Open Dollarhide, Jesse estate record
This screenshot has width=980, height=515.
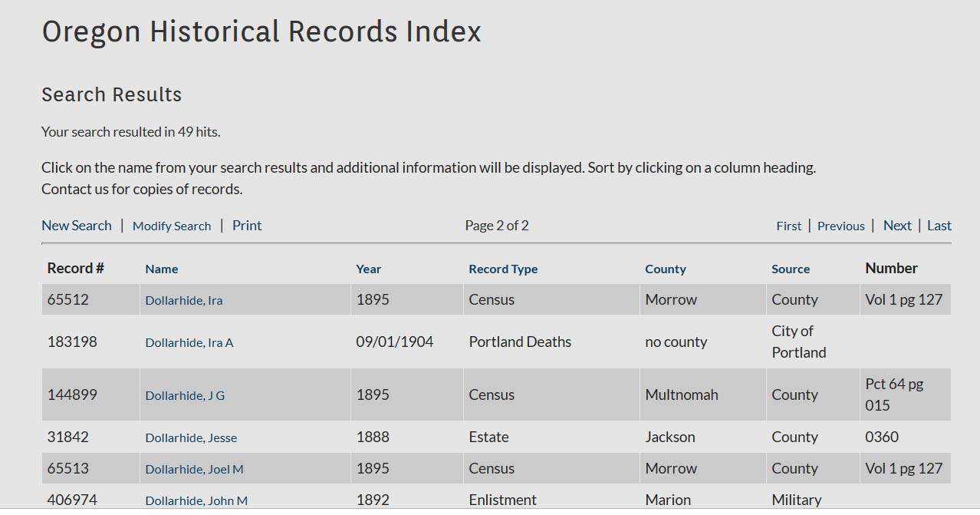(x=191, y=438)
